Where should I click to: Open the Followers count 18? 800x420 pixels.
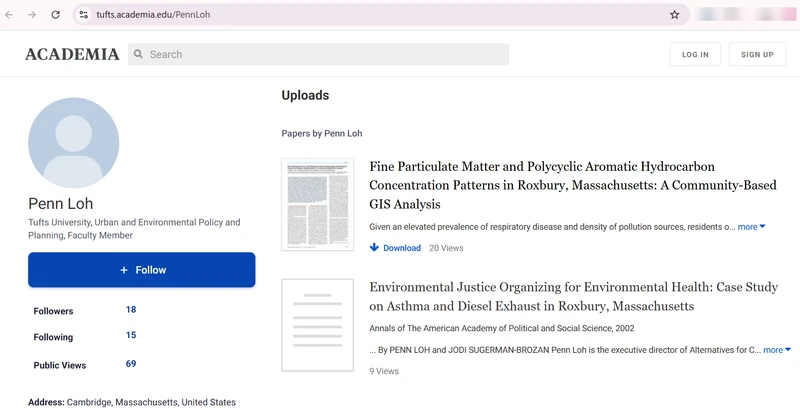pyautogui.click(x=131, y=309)
